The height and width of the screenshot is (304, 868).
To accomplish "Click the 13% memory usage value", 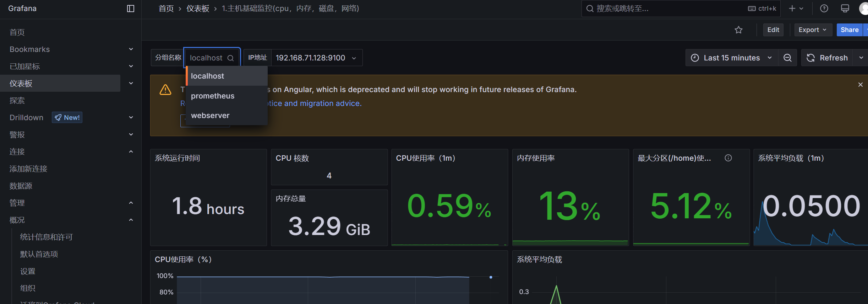I will (570, 206).
